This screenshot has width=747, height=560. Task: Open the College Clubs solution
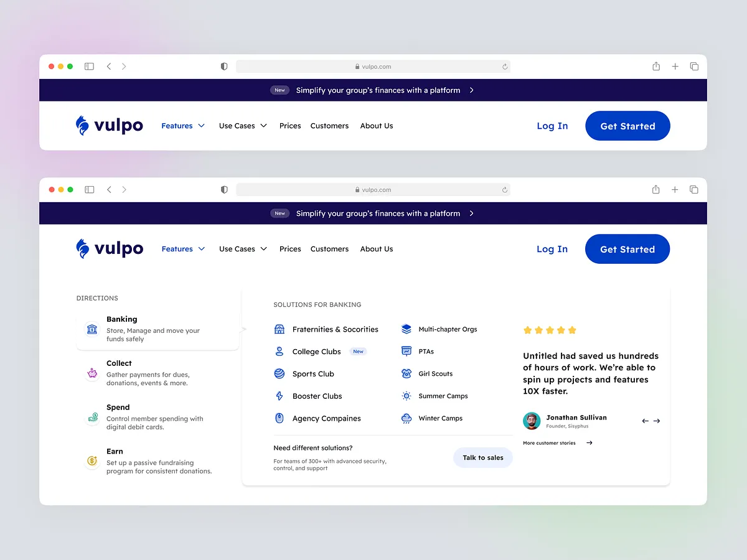click(x=316, y=352)
